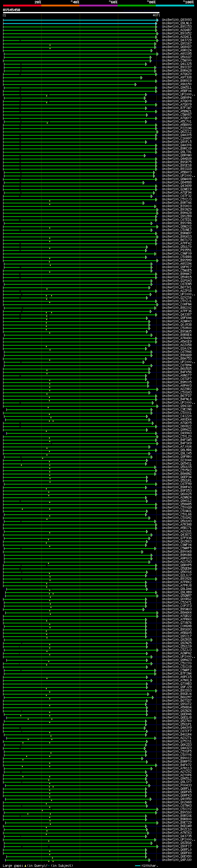This screenshot has width=197, height=868.
Task: Select the UniRef100_B7FIW7 label
Action: (x=177, y=108)
